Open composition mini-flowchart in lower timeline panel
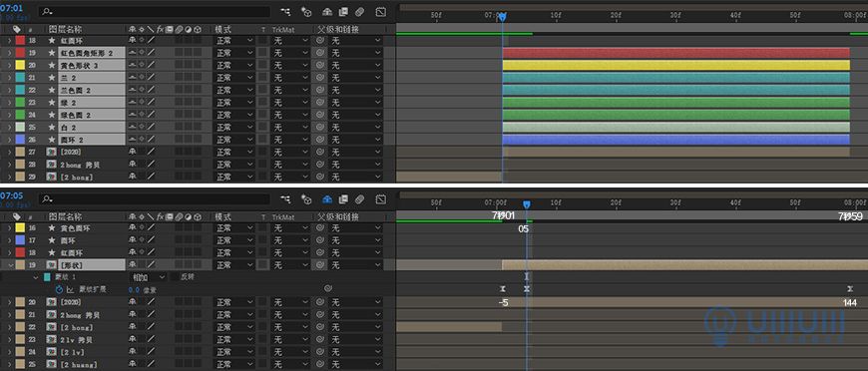Image resolution: width=868 pixels, height=371 pixels. (x=285, y=198)
